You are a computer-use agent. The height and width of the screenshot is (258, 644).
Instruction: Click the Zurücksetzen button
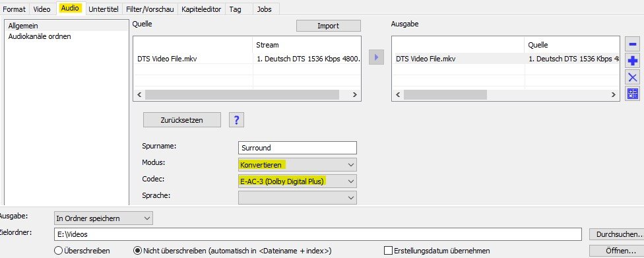(x=182, y=120)
